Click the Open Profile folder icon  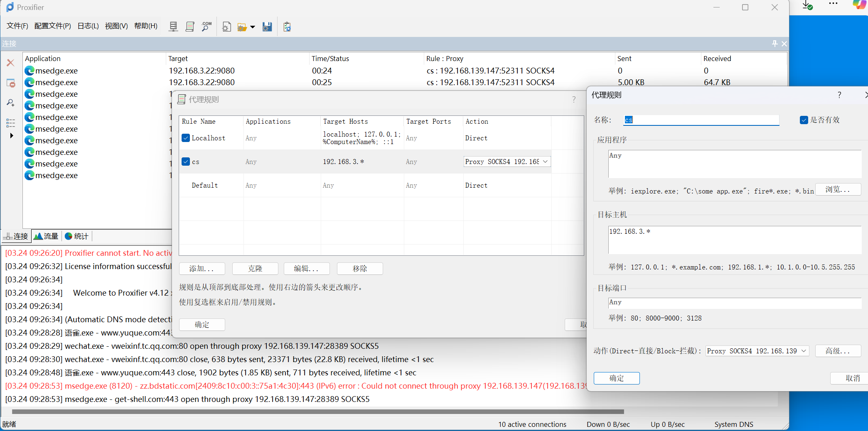[x=242, y=27]
